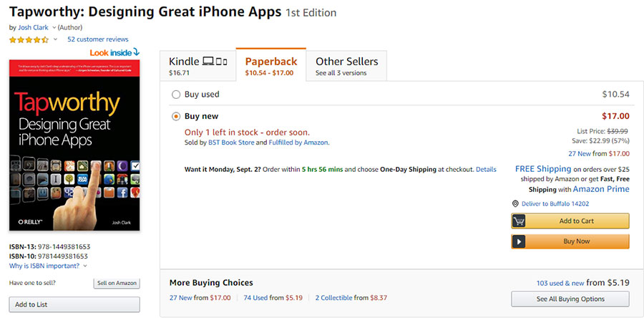Click the star rating icons
This screenshot has width=644, height=318.
(29, 40)
